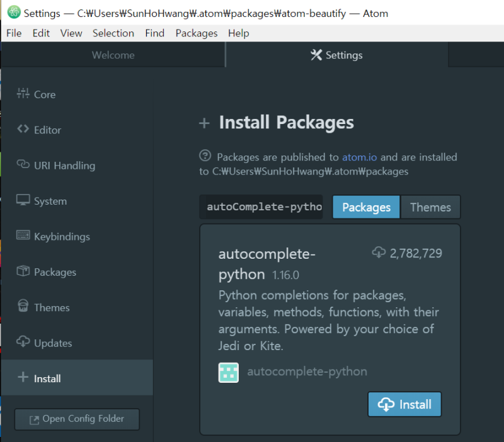The image size is (504, 442).
Task: Click Open Config Folder button
Action: pyautogui.click(x=77, y=419)
